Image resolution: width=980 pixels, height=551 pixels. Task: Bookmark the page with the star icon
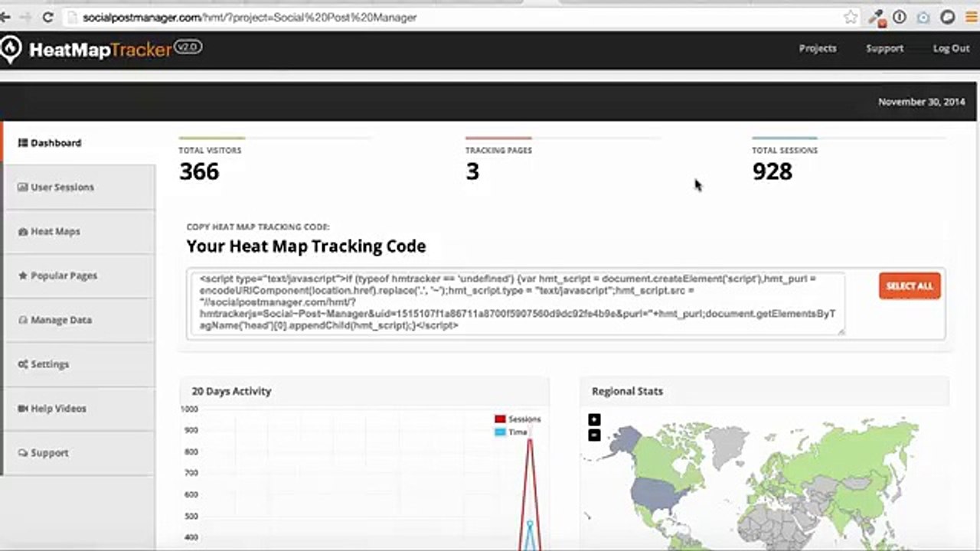pyautogui.click(x=851, y=17)
